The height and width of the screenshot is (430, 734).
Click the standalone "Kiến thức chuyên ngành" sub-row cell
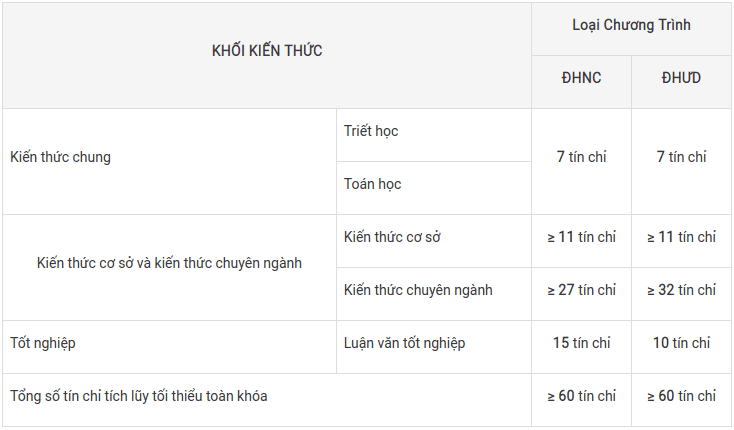(418, 290)
